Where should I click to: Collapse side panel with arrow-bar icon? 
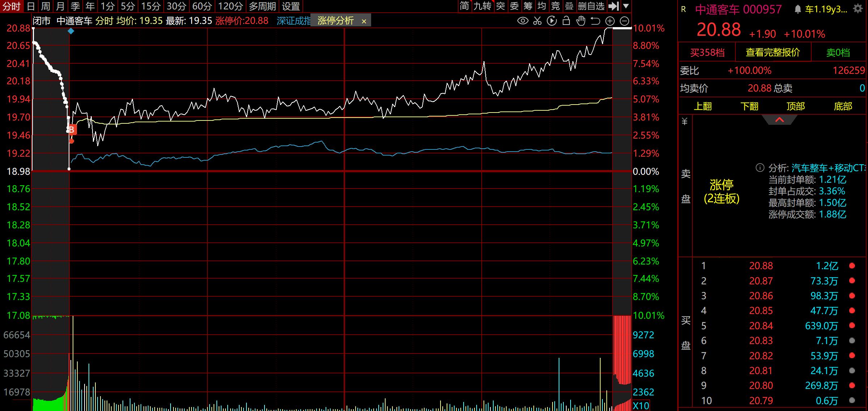[x=614, y=6]
